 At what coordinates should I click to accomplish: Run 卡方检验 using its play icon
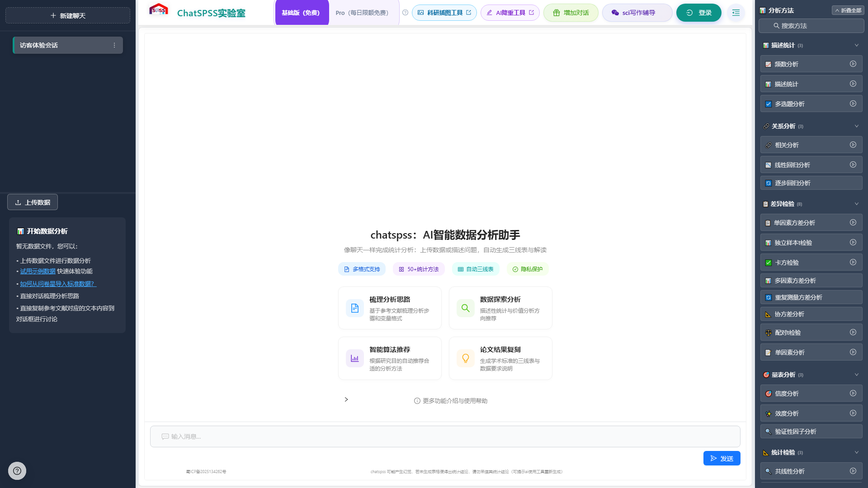pyautogui.click(x=853, y=263)
